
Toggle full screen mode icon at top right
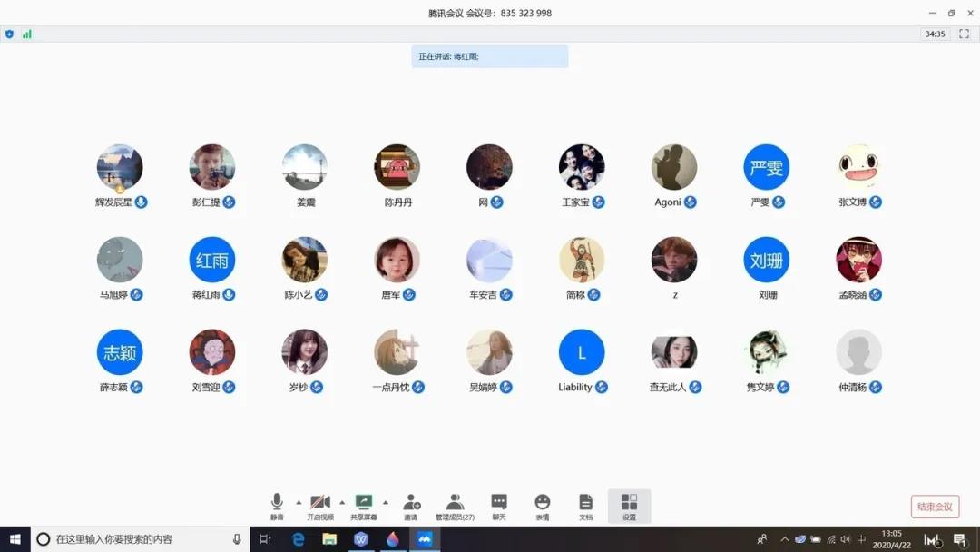(965, 34)
